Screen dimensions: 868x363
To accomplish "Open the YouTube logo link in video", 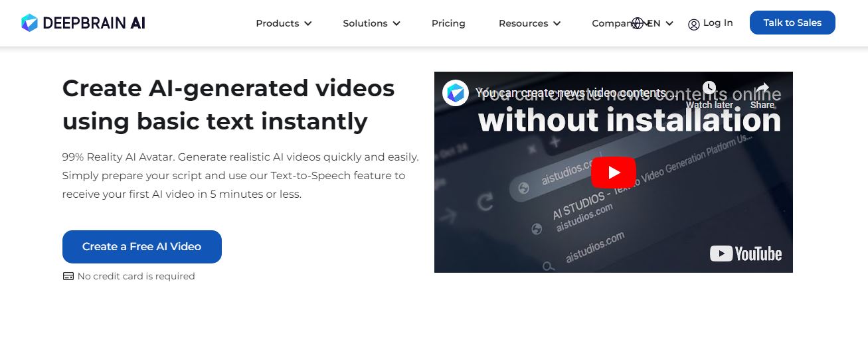I will (746, 254).
